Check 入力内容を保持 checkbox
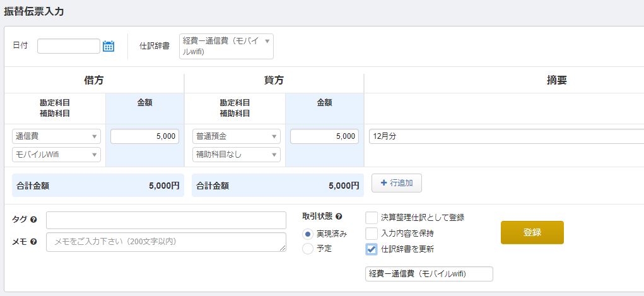The image size is (644, 296). click(x=372, y=233)
